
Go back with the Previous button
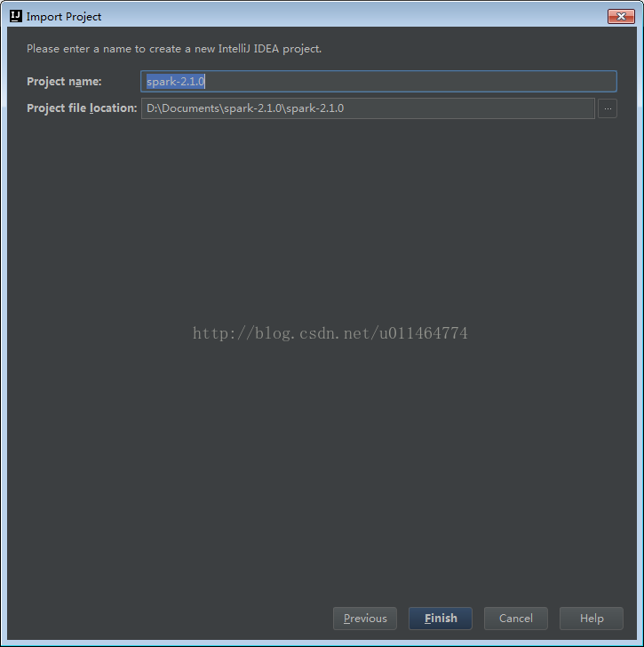pos(365,619)
